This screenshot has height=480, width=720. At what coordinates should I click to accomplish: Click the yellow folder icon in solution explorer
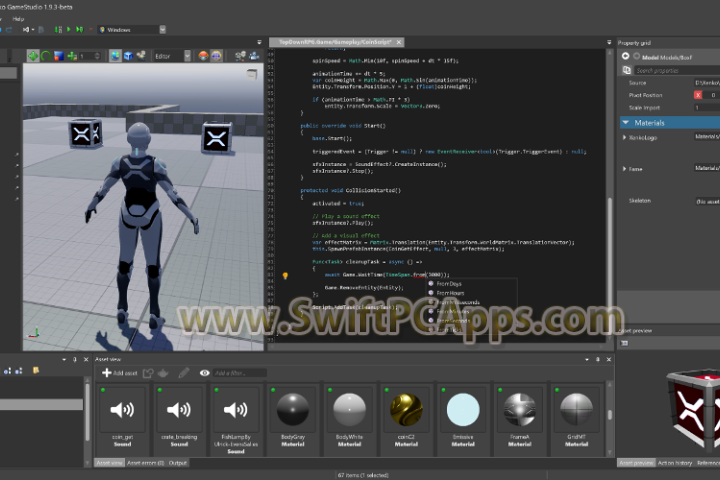[x=35, y=370]
